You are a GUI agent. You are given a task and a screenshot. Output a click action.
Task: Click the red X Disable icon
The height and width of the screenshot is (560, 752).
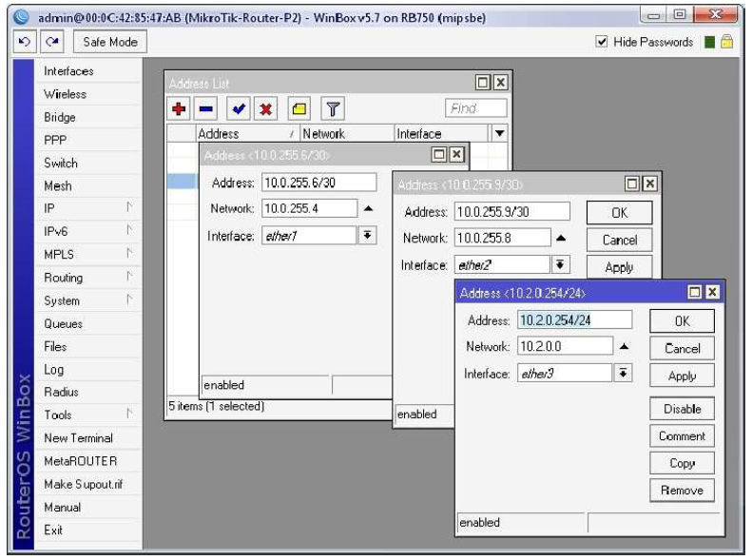[265, 108]
